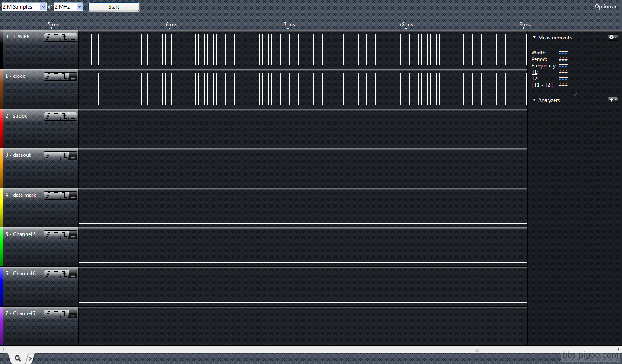Click the horizontal scrollbar thumb
This screenshot has height=364, width=622.
[477, 349]
